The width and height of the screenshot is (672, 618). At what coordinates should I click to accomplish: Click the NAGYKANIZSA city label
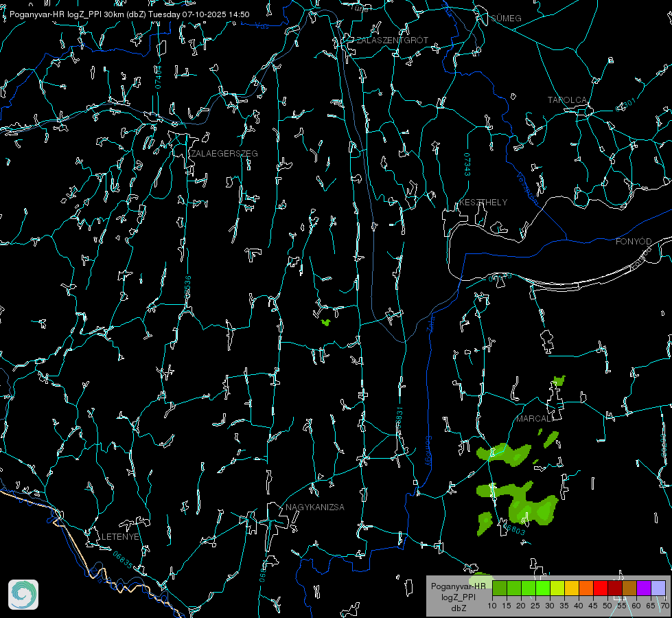click(315, 507)
